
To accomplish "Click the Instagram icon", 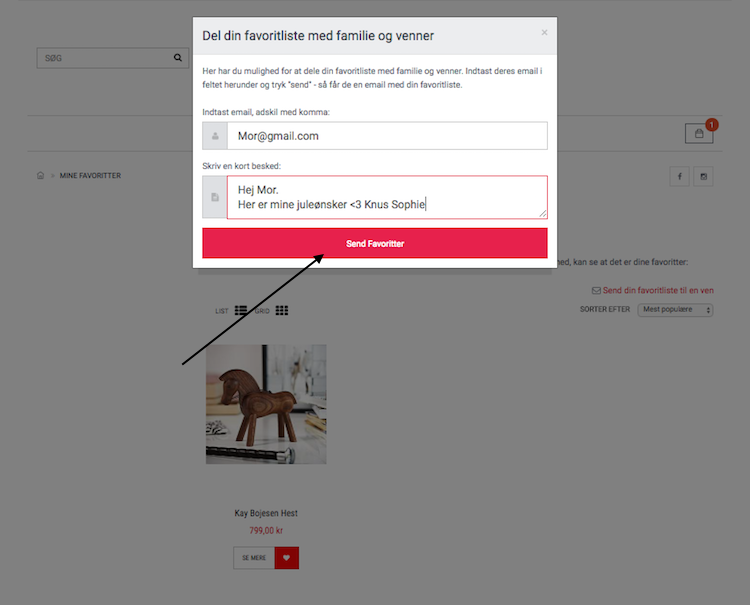I will 703,176.
